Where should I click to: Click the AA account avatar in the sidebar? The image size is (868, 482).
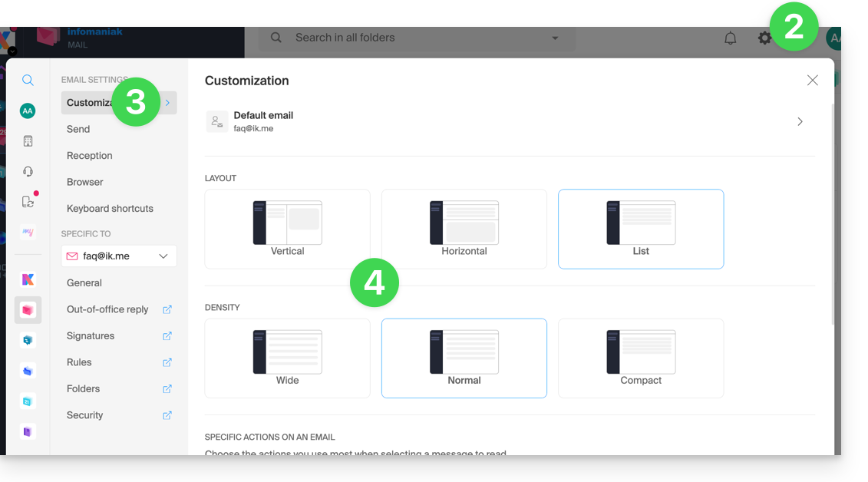click(28, 111)
